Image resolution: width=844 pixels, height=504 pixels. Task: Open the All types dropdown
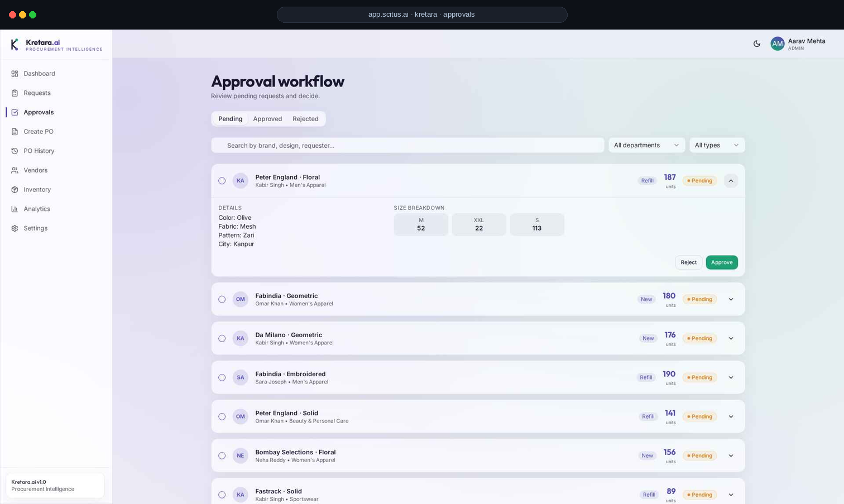717,145
